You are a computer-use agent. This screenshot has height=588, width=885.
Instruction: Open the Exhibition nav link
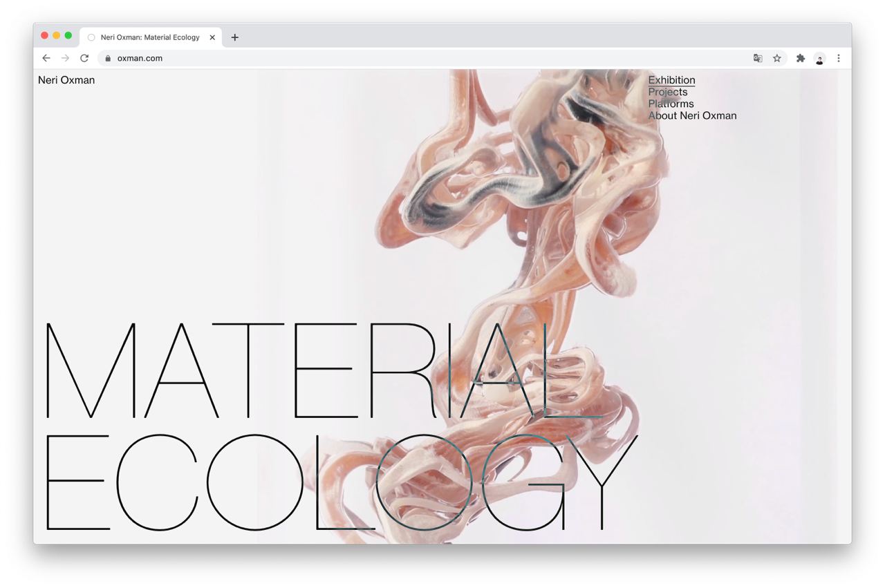pos(671,80)
